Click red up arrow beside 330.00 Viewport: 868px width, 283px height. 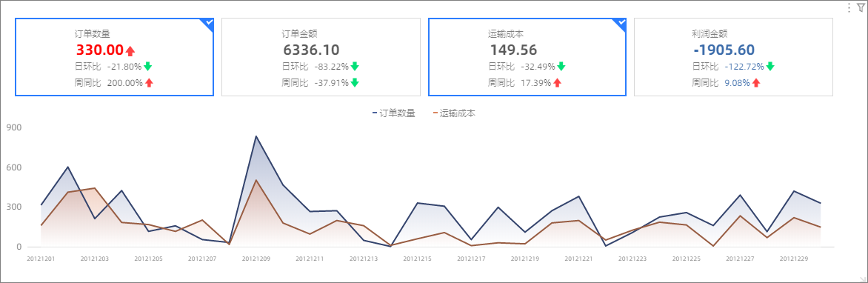pyautogui.click(x=130, y=51)
